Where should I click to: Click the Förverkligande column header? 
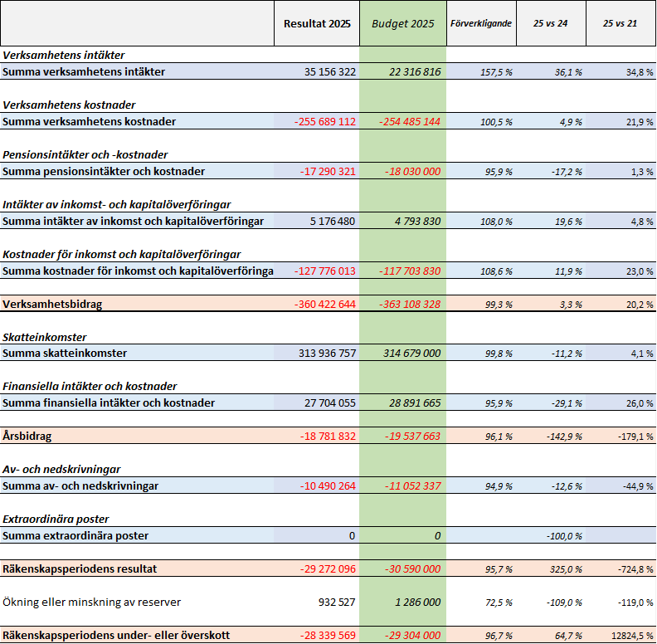(480, 23)
